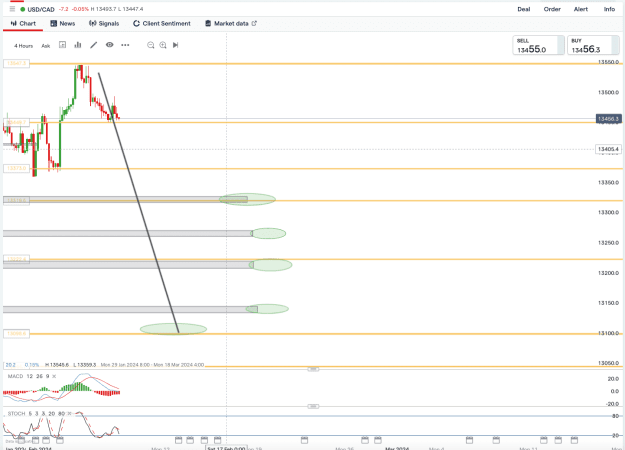
Task: Select the 13222.4 horizontal line label
Action: 16,259
